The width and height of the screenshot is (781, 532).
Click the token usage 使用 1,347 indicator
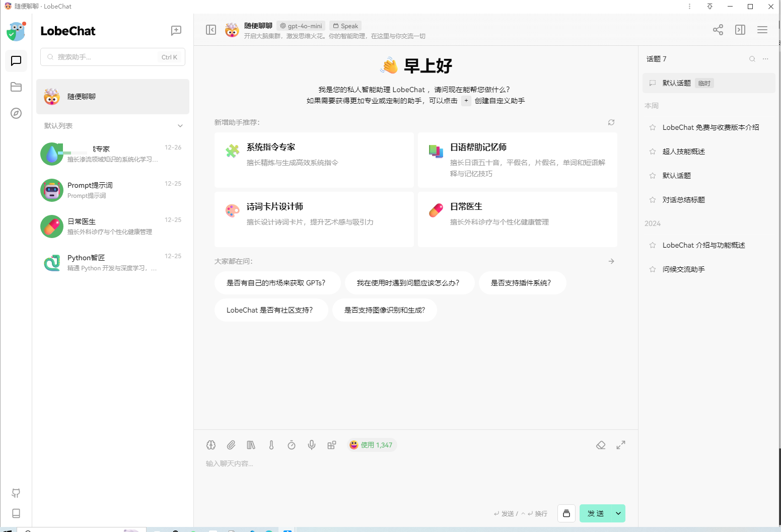[372, 445]
